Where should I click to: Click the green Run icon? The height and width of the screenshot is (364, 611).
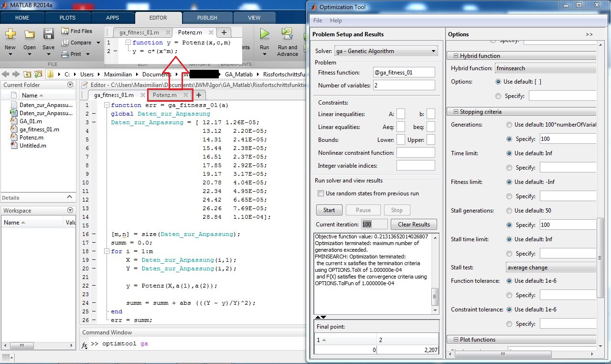coord(264,34)
